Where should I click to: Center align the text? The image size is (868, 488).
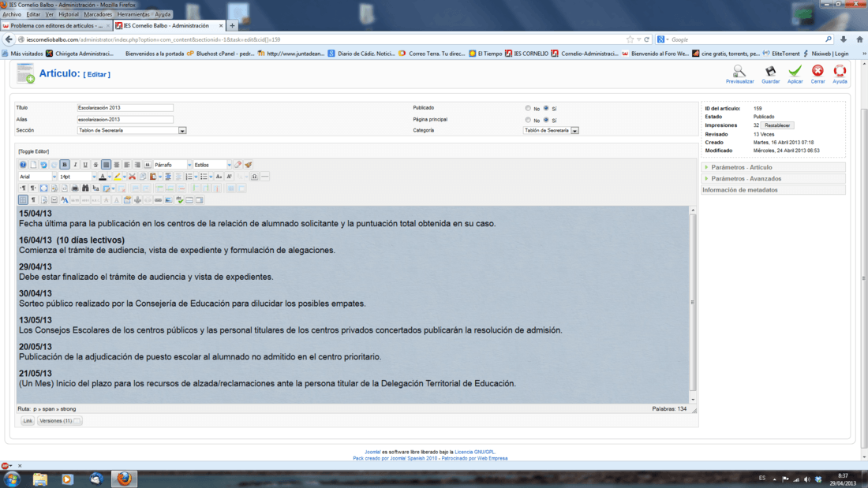[116, 165]
